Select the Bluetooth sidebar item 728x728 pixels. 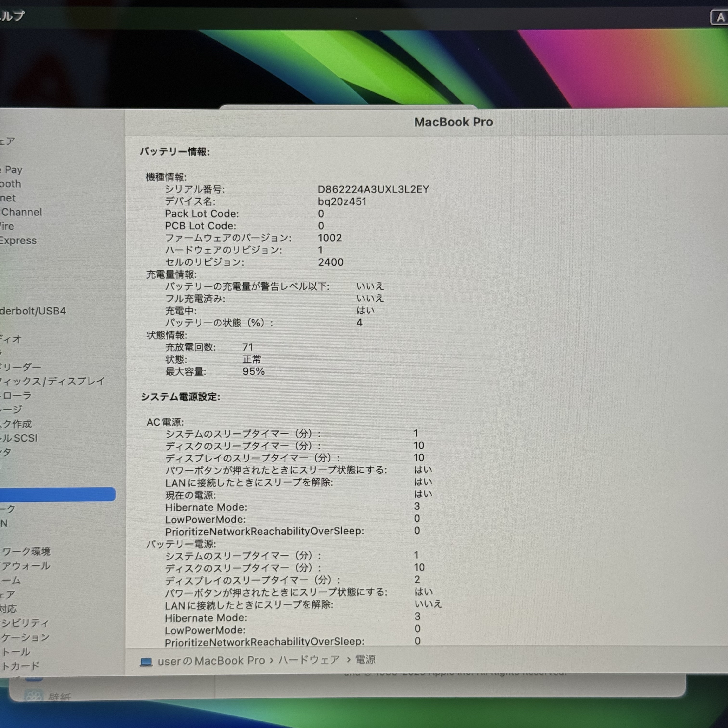[x=11, y=184]
